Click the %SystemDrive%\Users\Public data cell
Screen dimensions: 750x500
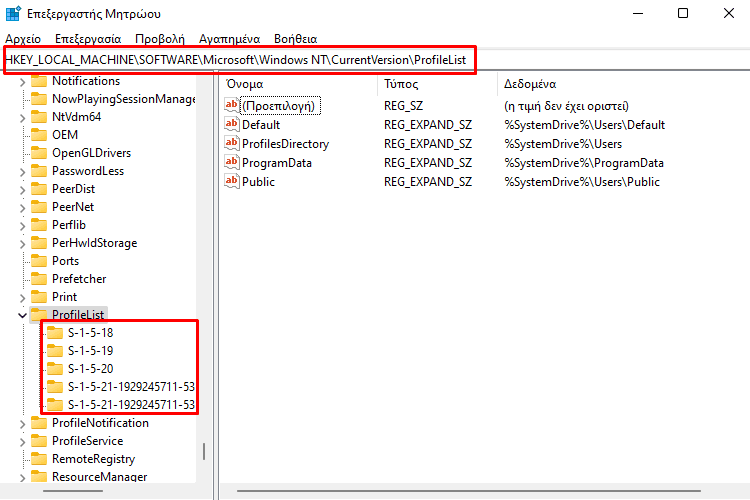(582, 182)
